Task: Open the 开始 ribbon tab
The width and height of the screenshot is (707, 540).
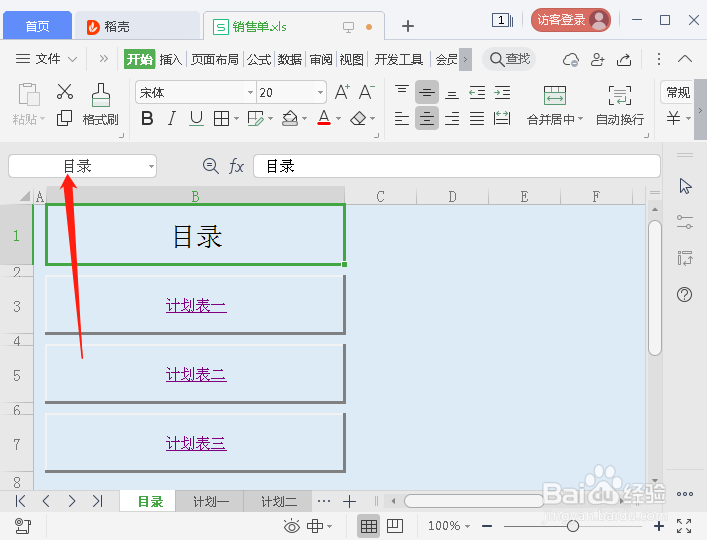Action: (x=139, y=59)
